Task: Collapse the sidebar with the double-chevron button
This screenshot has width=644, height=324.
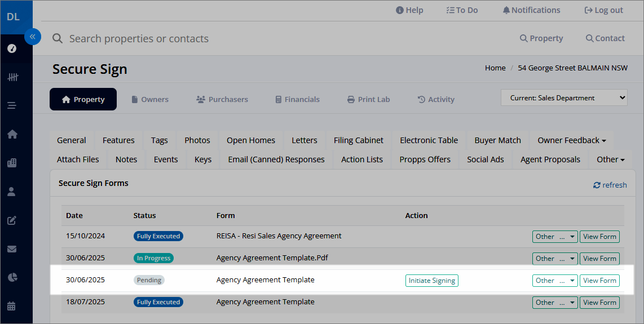Action: pyautogui.click(x=33, y=37)
